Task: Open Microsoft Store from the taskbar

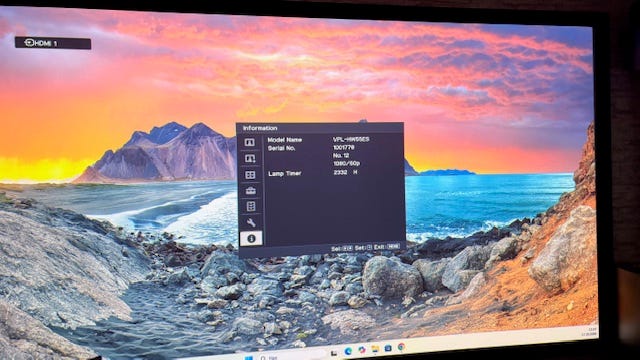Action: tap(388, 348)
